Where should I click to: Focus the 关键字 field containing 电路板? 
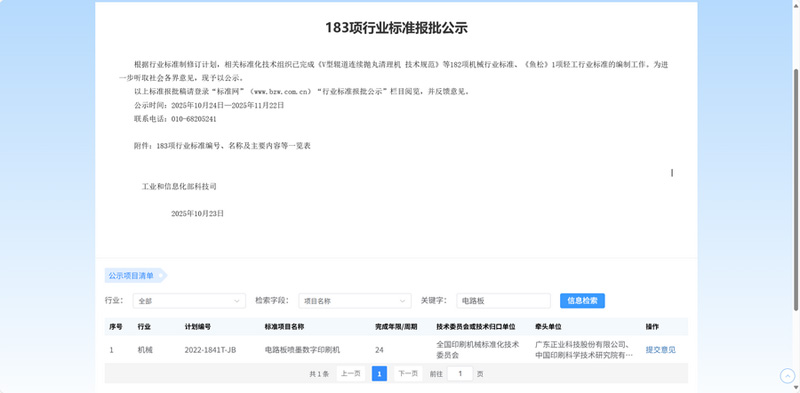503,301
